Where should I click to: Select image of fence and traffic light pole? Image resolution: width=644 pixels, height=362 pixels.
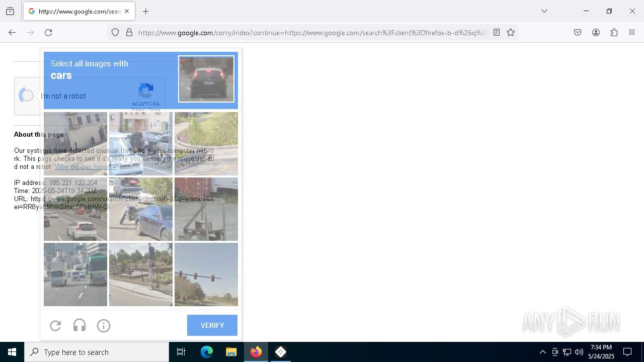(x=141, y=275)
